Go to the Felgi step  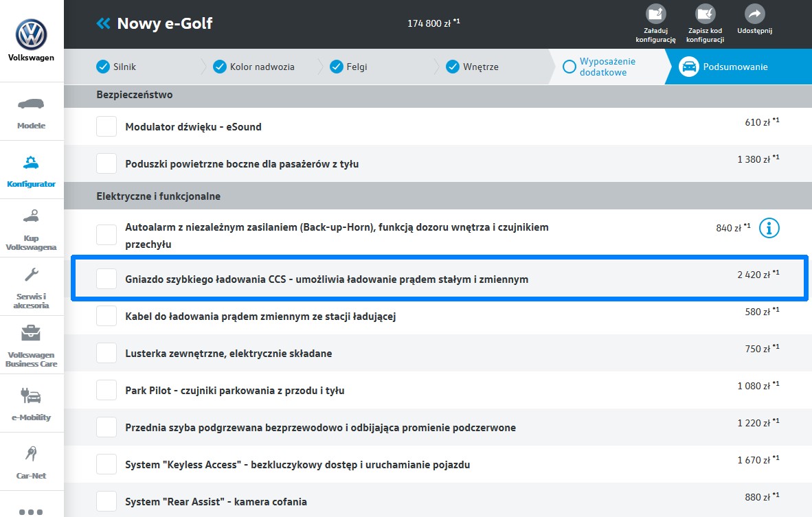tap(348, 67)
